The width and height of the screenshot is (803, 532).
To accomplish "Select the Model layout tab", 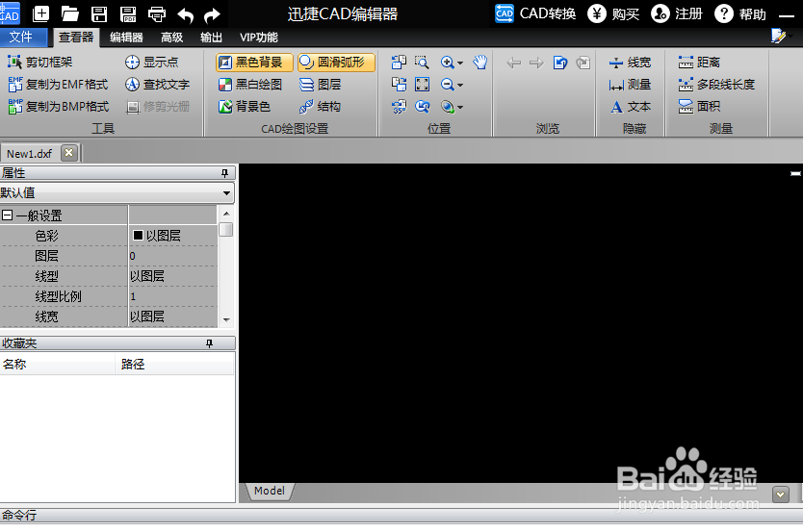I will 270,491.
